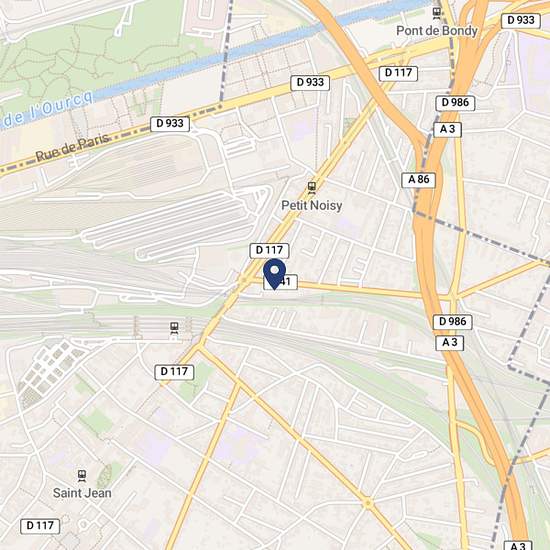Select the Rue de Paris street label
Image resolution: width=550 pixels, height=550 pixels.
pos(72,148)
